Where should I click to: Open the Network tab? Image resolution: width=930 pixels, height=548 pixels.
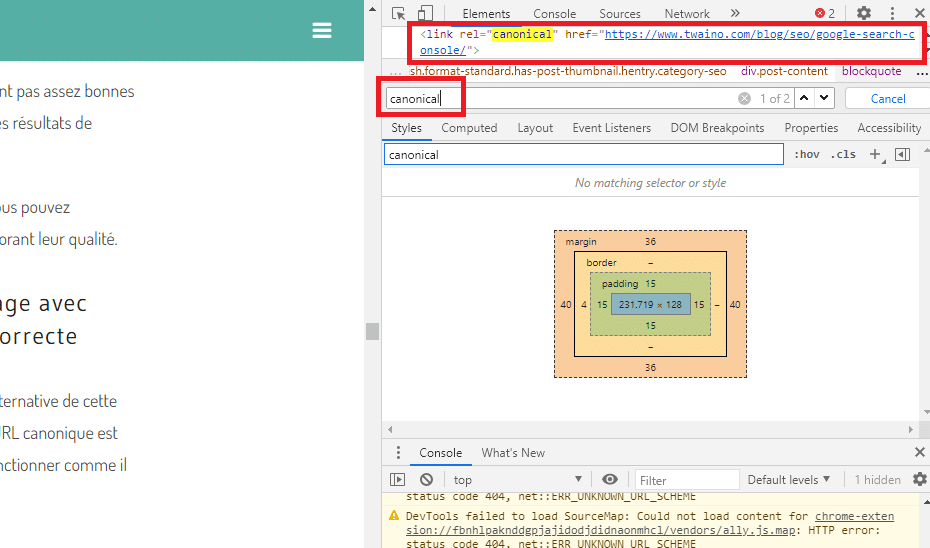pos(687,14)
